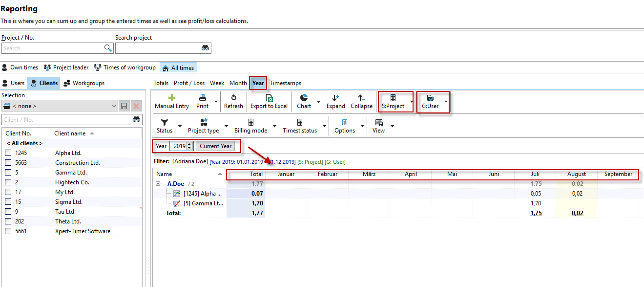
Task: Collapse all rows with Collapse button
Action: (x=361, y=102)
